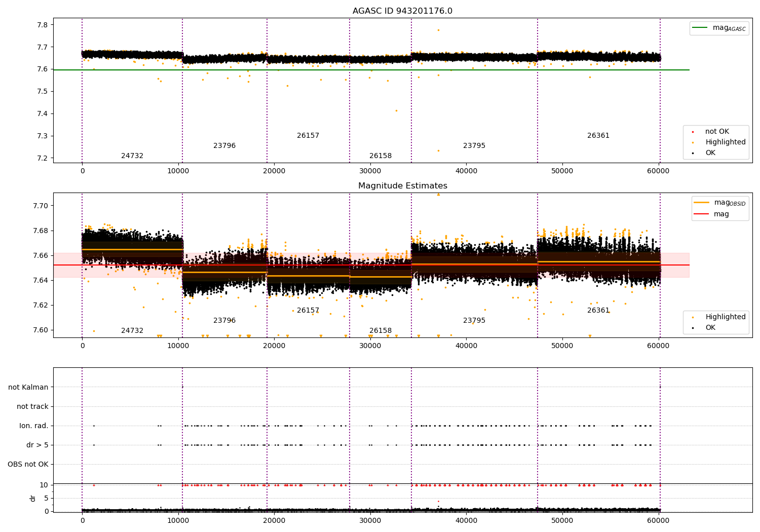Click the 'not track' axis label

pyautogui.click(x=32, y=407)
